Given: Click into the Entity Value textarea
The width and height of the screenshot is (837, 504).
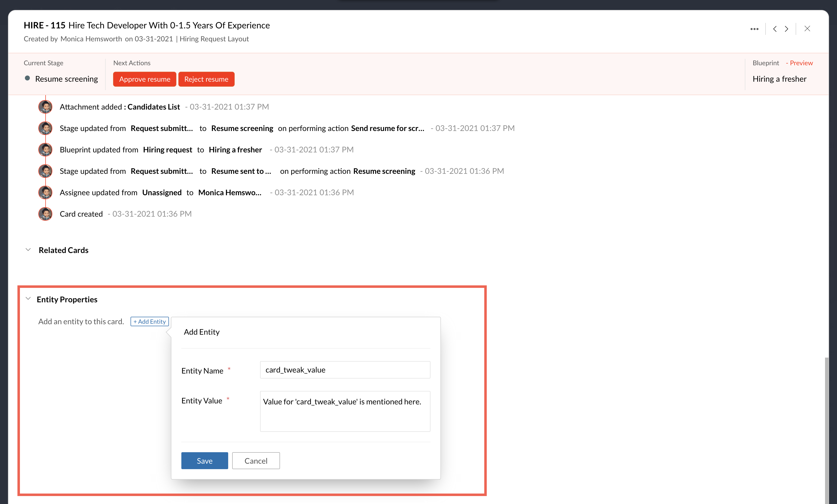Looking at the screenshot, I should tap(345, 411).
